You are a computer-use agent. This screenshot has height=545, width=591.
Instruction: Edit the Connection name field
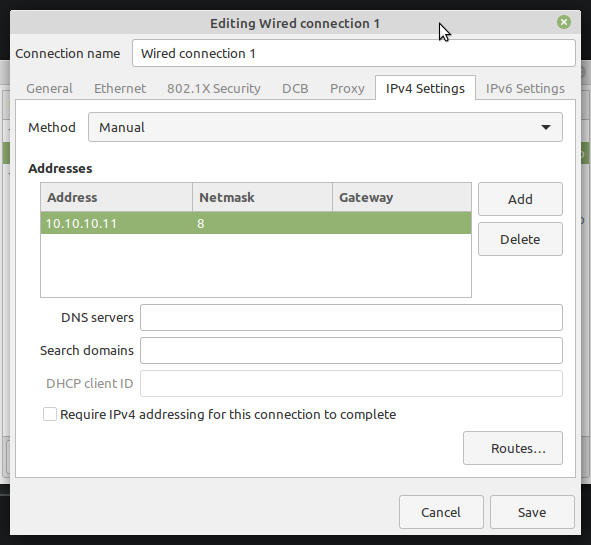[x=354, y=53]
